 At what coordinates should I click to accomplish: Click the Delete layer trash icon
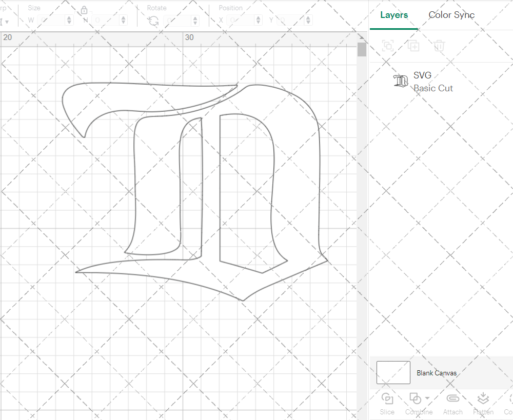click(x=439, y=46)
